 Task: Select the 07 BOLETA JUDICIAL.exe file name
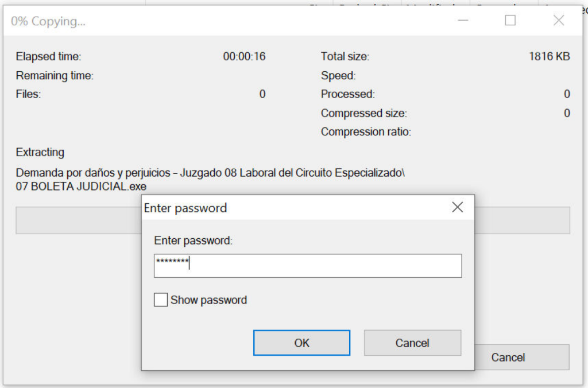point(81,186)
